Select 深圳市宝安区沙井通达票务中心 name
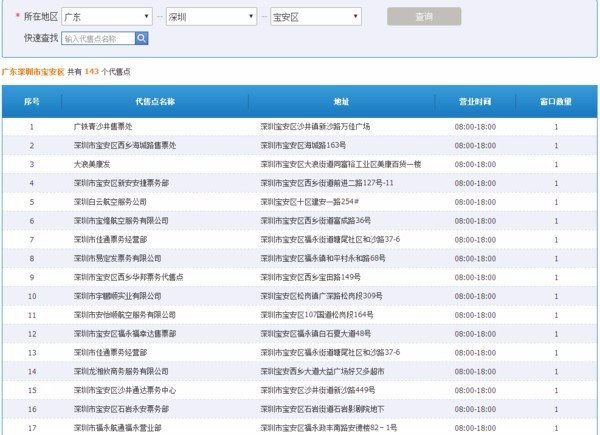 (125, 390)
